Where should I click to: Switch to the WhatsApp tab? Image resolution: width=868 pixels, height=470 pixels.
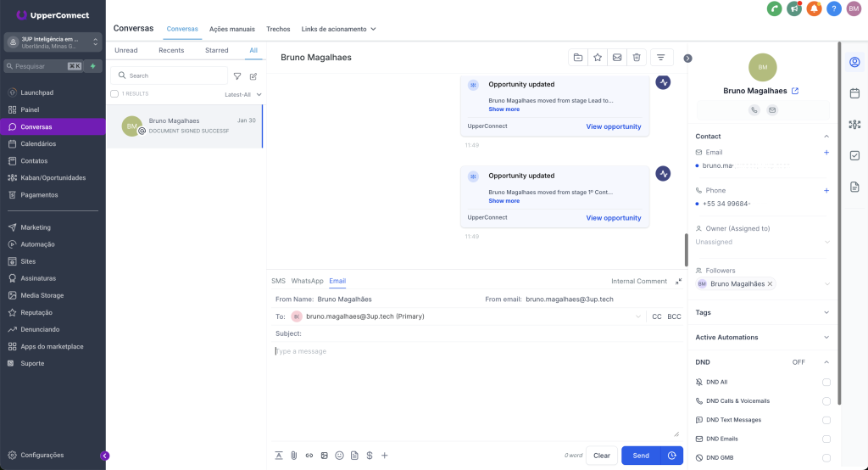tap(307, 281)
